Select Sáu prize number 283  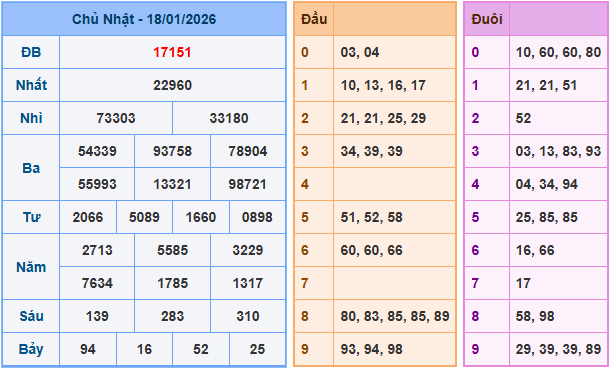coord(172,316)
